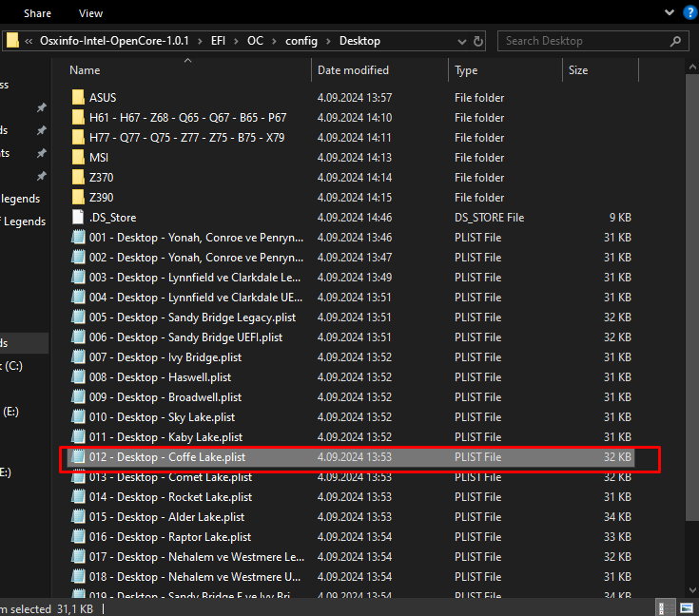Open the Share ribbon tab
Image resolution: width=699 pixels, height=616 pixels.
pyautogui.click(x=37, y=13)
